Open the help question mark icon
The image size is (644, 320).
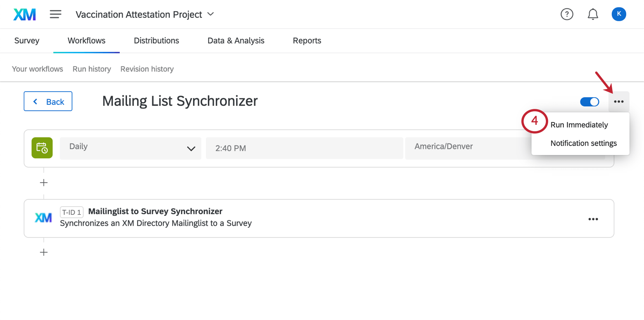click(x=567, y=14)
